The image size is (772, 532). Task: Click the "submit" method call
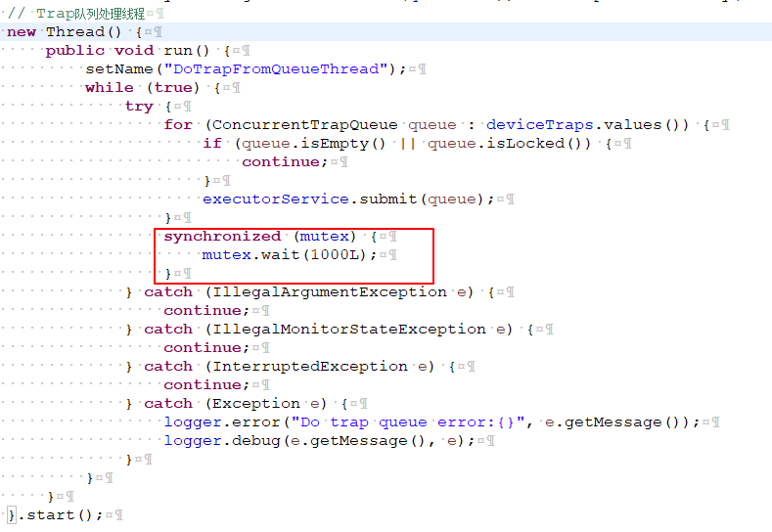pyautogui.click(x=388, y=199)
